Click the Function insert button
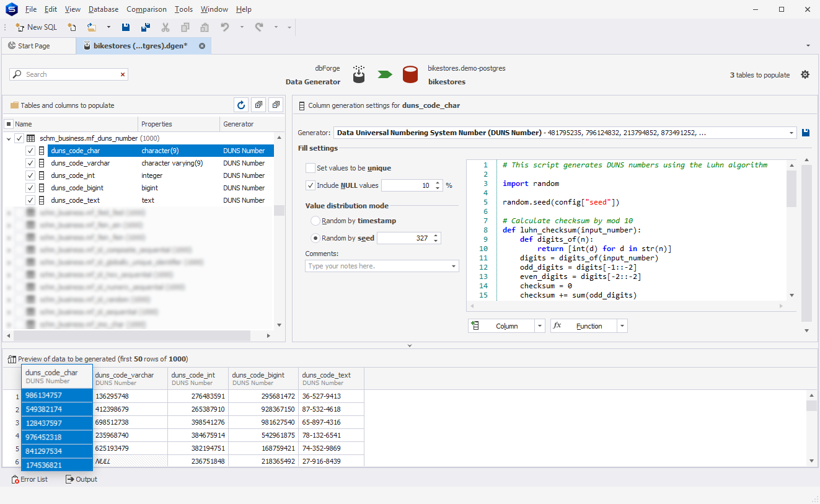This screenshot has height=504, width=820. 584,326
